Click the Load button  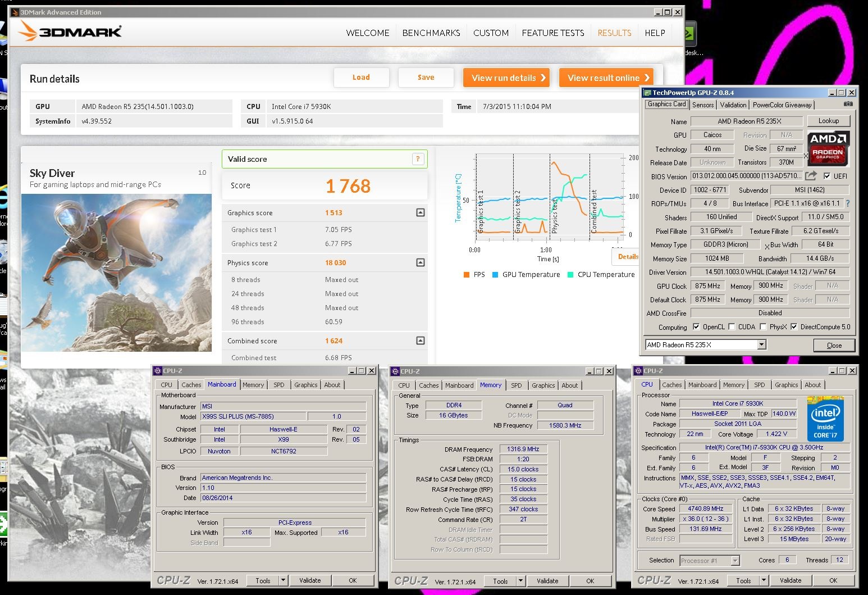361,78
